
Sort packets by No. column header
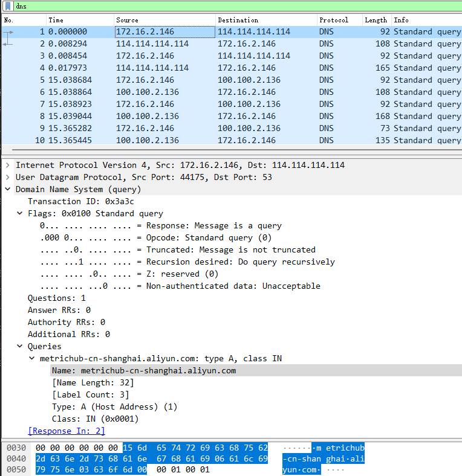[24, 20]
